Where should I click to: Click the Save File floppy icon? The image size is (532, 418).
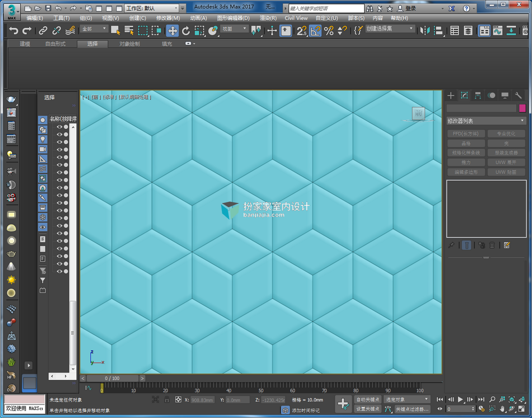pyautogui.click(x=48, y=8)
